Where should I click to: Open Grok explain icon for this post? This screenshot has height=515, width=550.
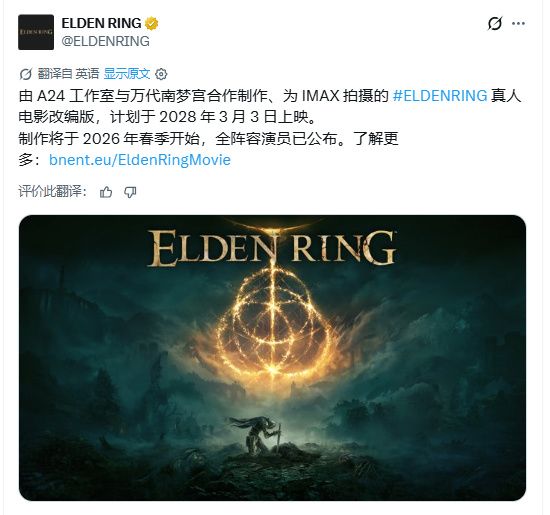tap(495, 24)
